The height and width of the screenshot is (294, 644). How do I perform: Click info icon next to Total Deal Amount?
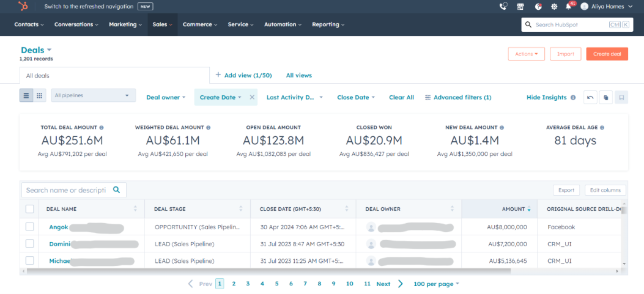102,128
